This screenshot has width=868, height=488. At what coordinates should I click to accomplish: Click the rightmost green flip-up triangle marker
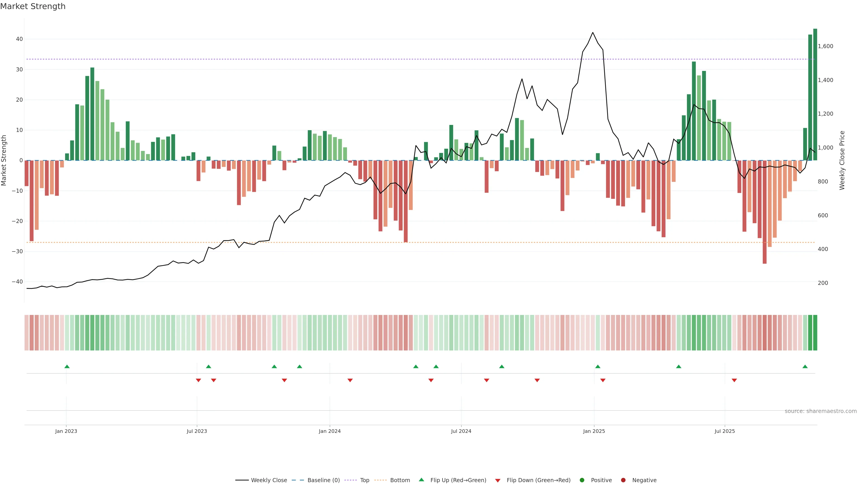click(x=805, y=366)
